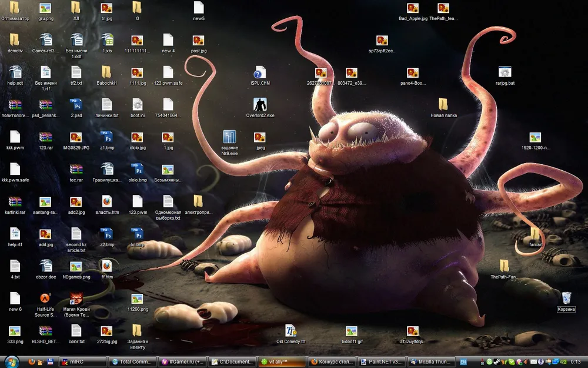Switch to the Total Commander taskbar button
Image resolution: width=588 pixels, height=368 pixels.
(133, 362)
